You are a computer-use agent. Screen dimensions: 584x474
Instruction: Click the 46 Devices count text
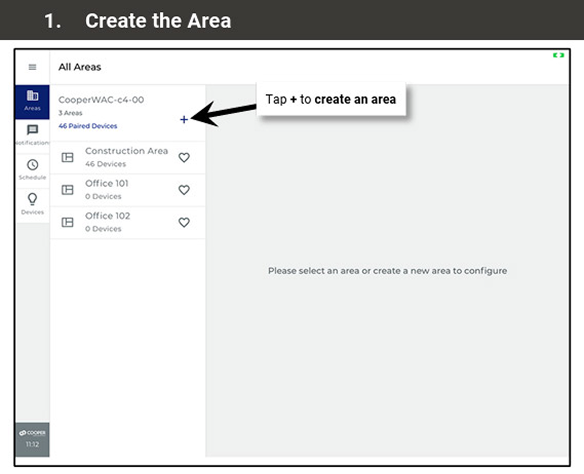(105, 164)
